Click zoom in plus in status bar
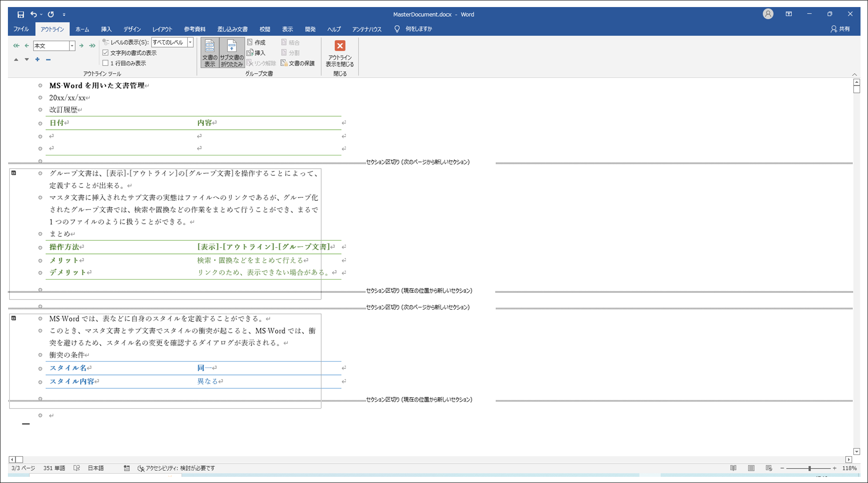 pos(835,468)
